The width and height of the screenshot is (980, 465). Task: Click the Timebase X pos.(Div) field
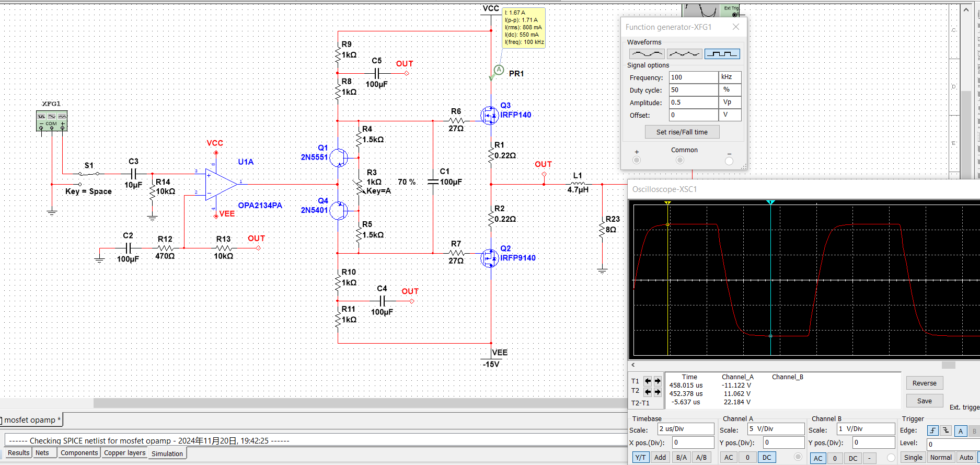(x=693, y=443)
